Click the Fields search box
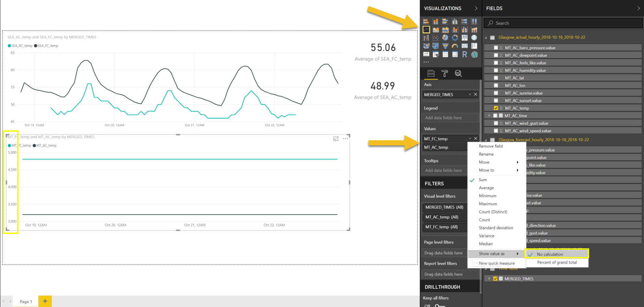Image resolution: width=644 pixels, height=307 pixels. pos(563,23)
